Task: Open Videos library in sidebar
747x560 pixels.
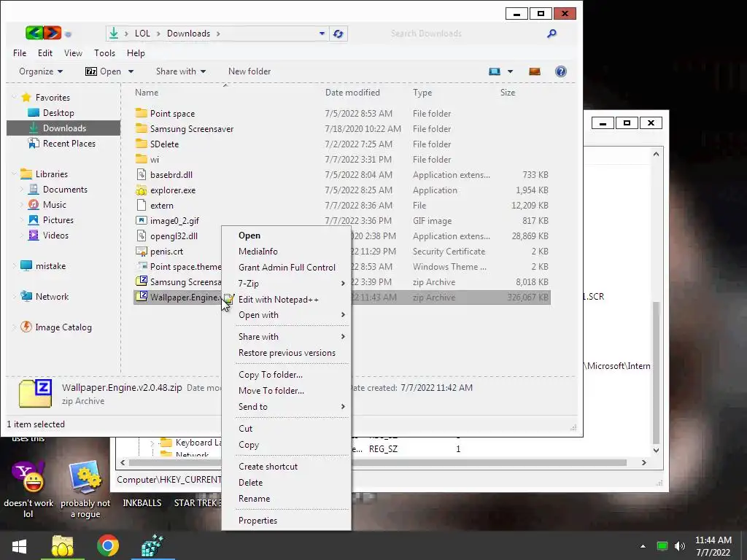Action: coord(55,236)
